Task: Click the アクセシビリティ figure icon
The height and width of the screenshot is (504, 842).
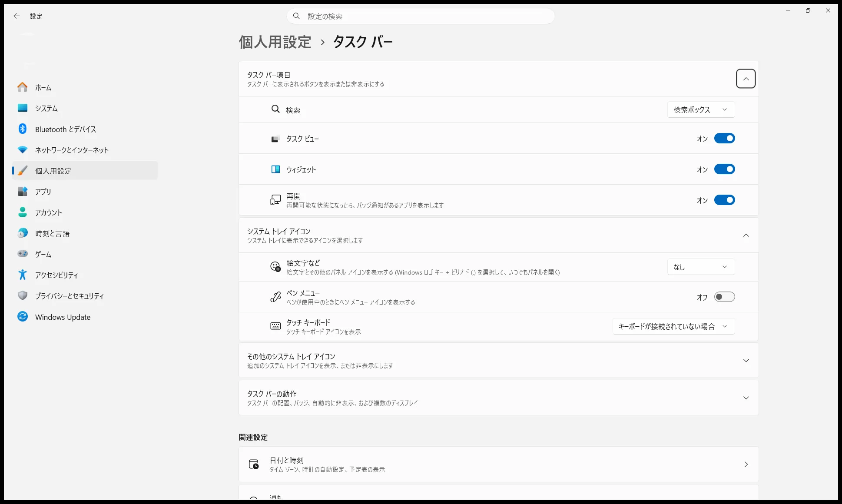Action: [x=23, y=275]
